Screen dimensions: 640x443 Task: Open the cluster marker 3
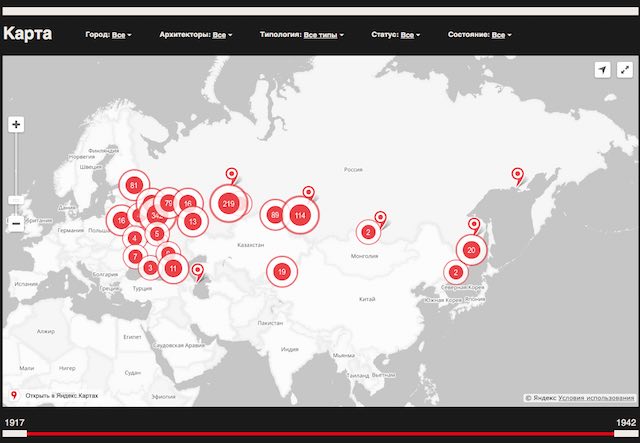tap(150, 268)
